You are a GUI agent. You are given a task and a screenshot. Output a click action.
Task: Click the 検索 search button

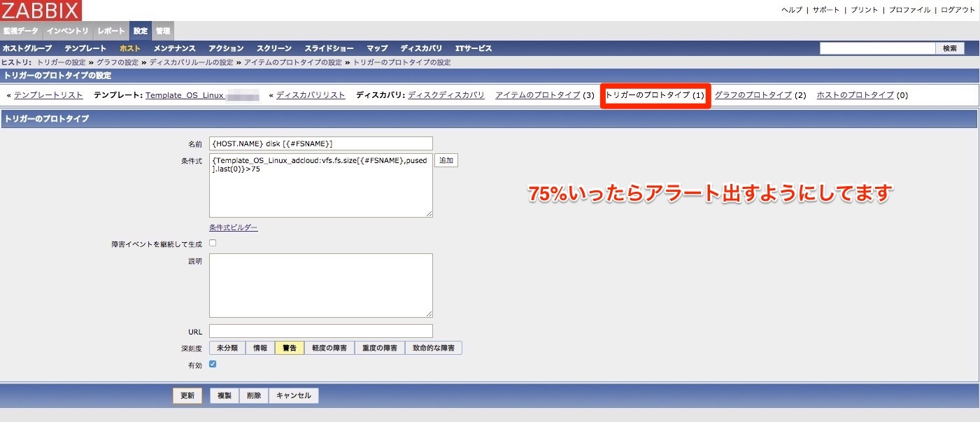pos(949,48)
